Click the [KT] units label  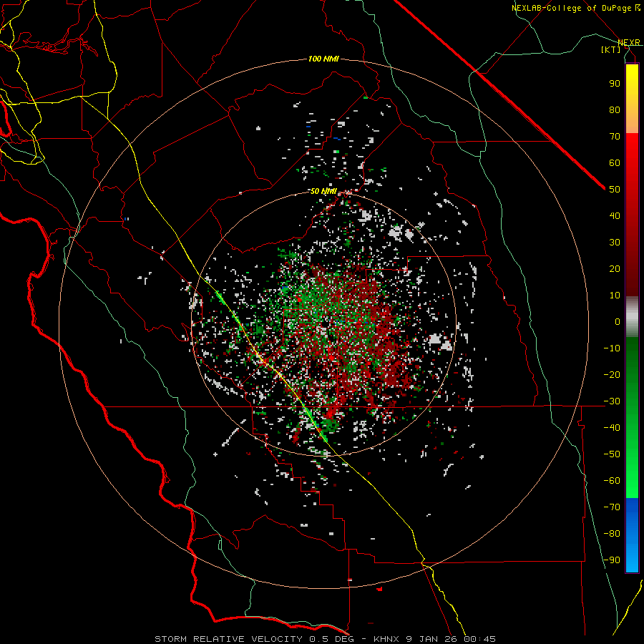click(x=611, y=49)
